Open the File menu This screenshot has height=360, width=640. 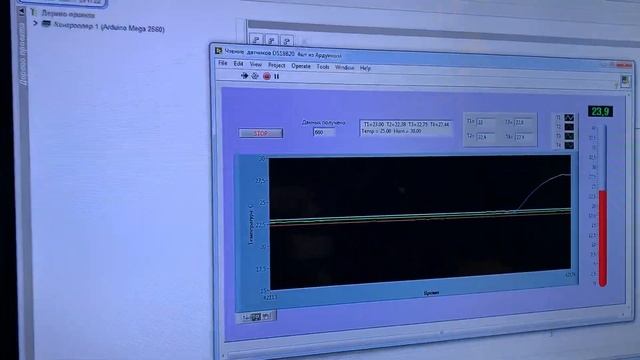[222, 63]
